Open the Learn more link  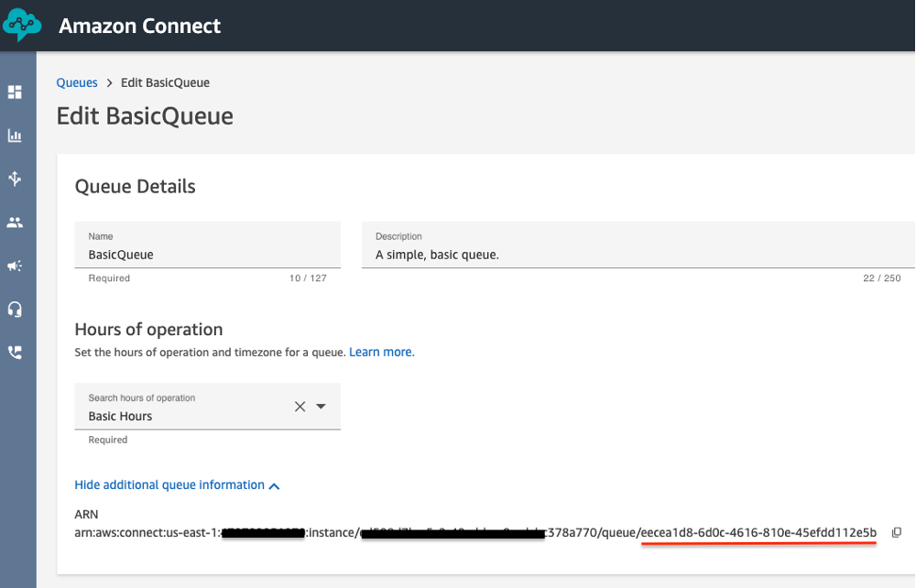pos(381,352)
